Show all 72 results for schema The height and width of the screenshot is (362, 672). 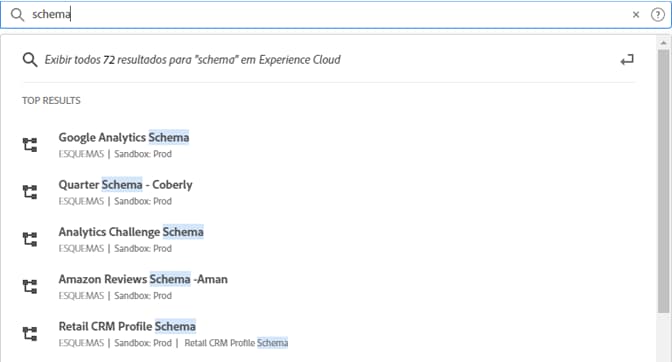coord(192,60)
